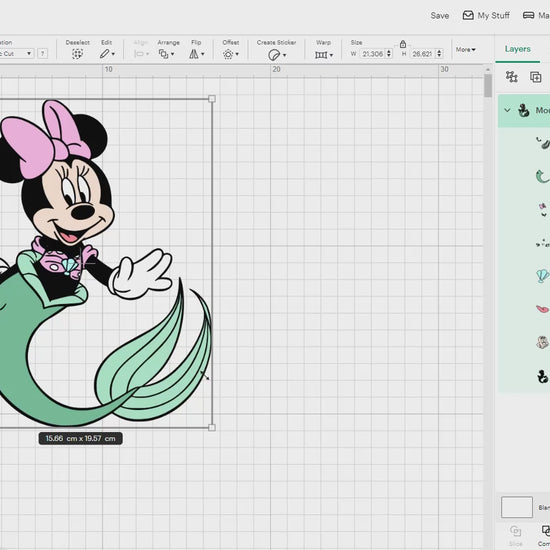The width and height of the screenshot is (550, 550).
Task: Open the Flip tool
Action: click(x=194, y=54)
